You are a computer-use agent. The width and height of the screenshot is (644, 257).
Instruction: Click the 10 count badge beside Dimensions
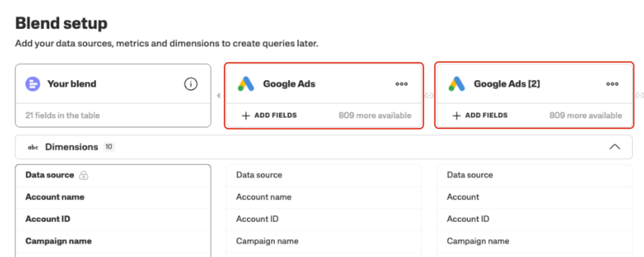tap(109, 147)
